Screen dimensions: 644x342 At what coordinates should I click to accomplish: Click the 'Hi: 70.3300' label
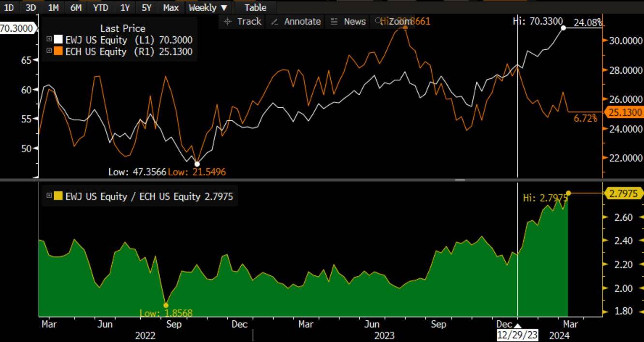coord(538,21)
